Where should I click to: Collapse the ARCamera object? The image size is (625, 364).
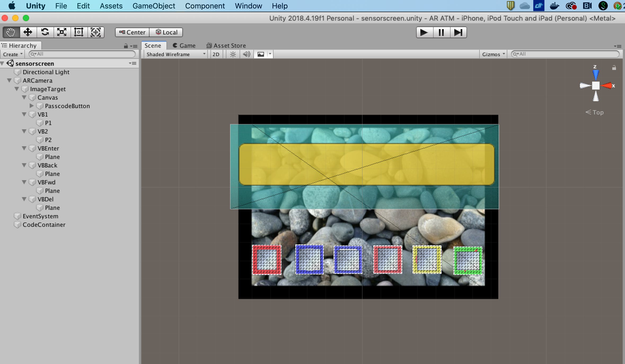tap(9, 80)
